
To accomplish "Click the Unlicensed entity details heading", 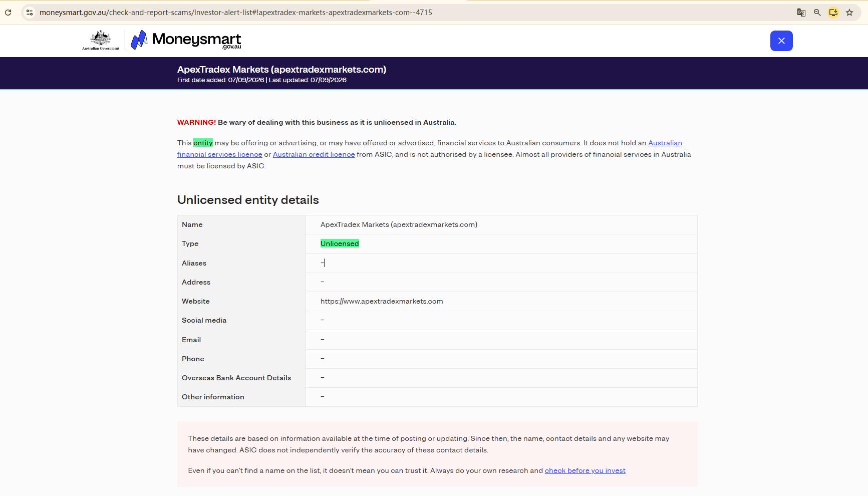I will pyautogui.click(x=248, y=200).
